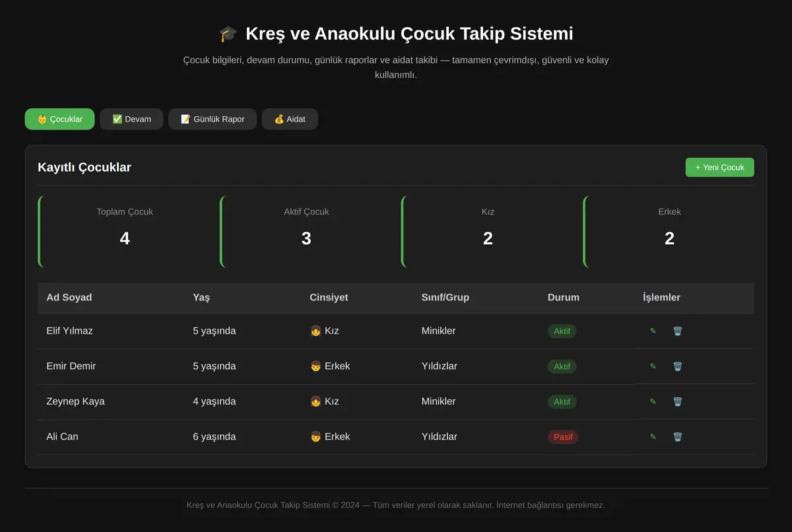Click the Durum column header
792x532 pixels.
point(564,298)
